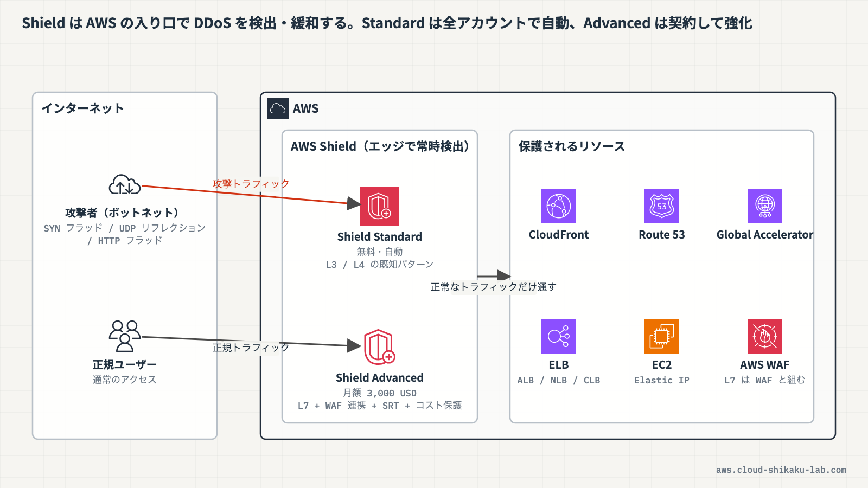Click the AWS Shield（エッジで常時検出）heading
This screenshot has height=488, width=868.
pos(380,146)
